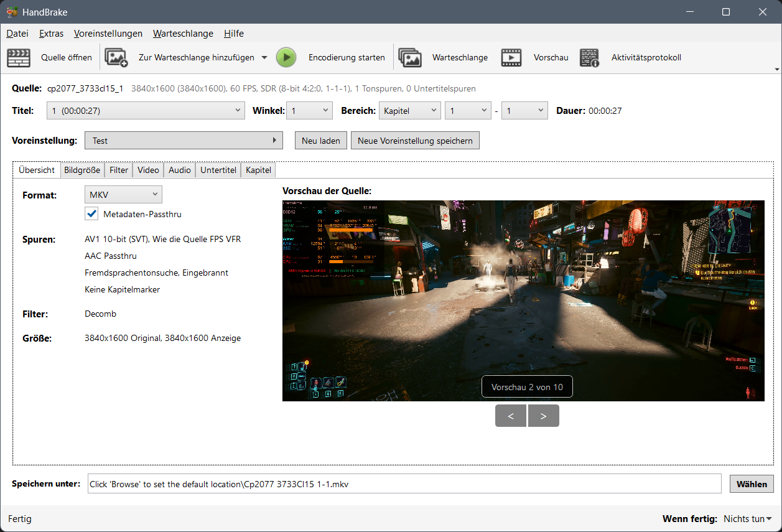Show previous preview image with left arrow
This screenshot has height=532, width=782.
tap(511, 416)
